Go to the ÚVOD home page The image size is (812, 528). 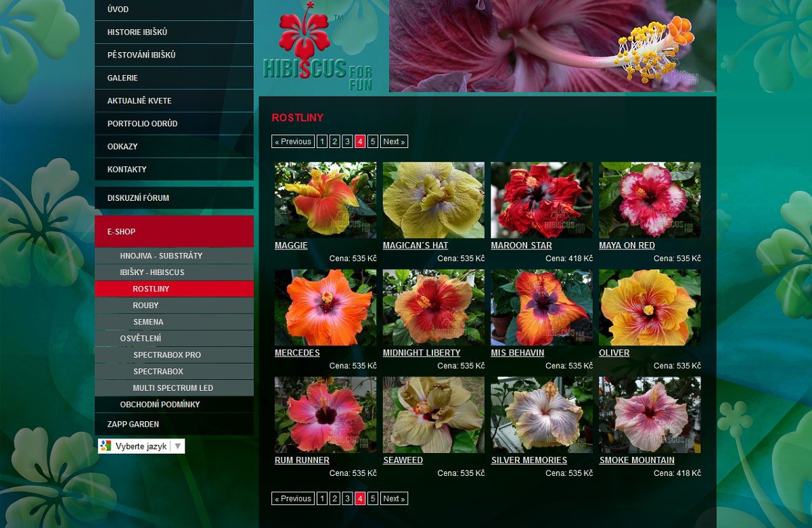click(x=175, y=9)
